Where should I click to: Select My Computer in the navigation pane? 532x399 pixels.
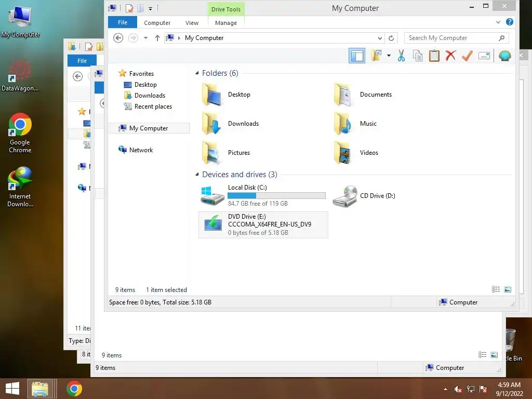point(149,128)
